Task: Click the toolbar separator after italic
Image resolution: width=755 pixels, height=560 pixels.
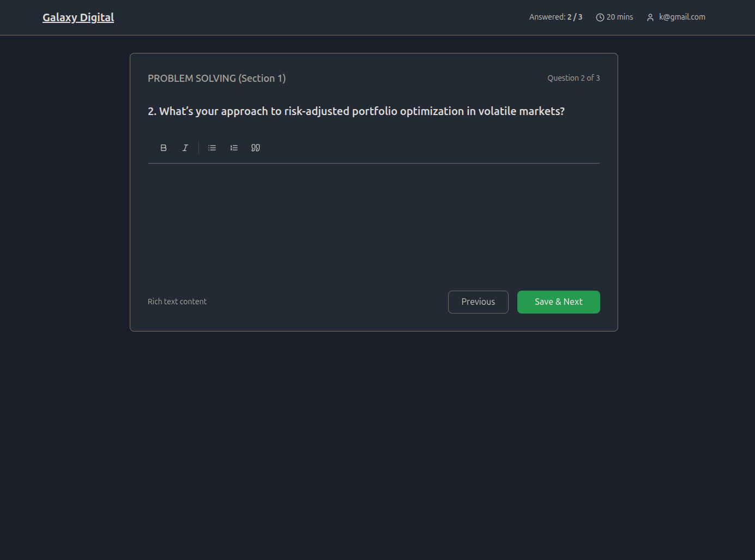Action: coord(199,148)
